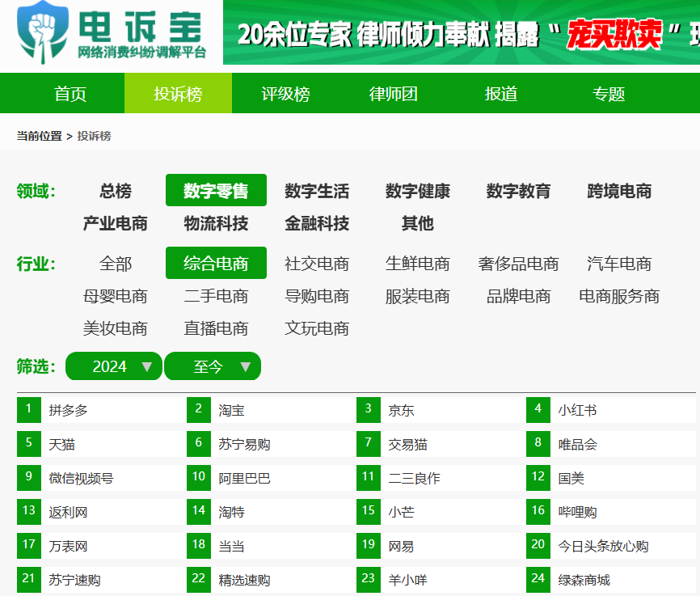Choose the 全部 industry filter
This screenshot has height=596, width=700.
coord(116,264)
